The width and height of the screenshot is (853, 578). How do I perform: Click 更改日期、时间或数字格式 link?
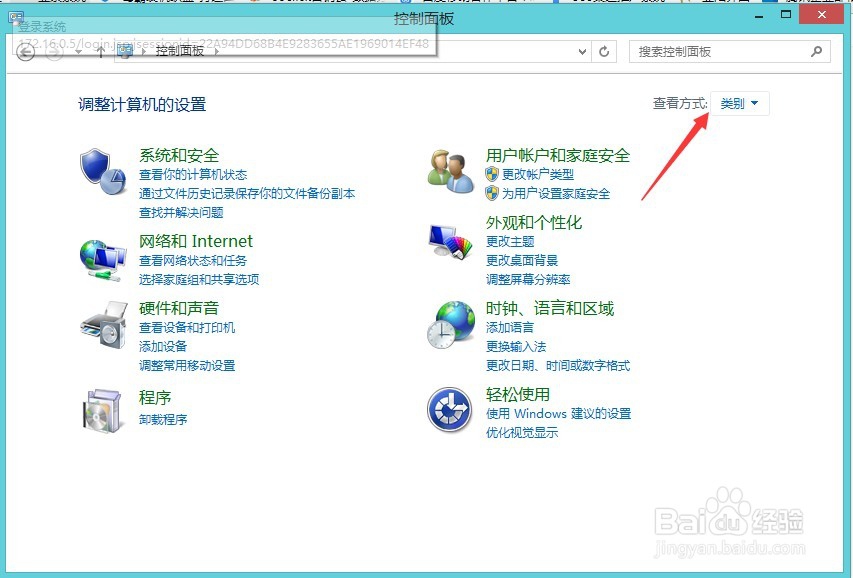click(x=558, y=366)
